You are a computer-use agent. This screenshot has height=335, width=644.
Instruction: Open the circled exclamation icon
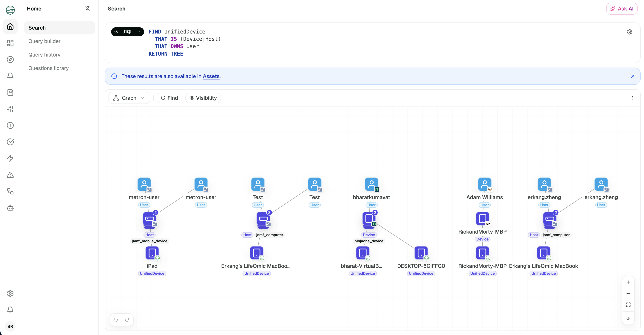click(10, 125)
